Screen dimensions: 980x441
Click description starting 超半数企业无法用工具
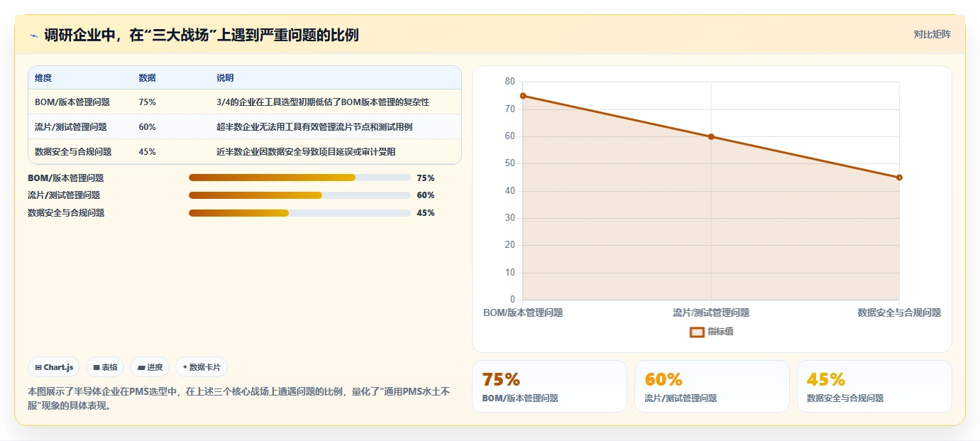(x=314, y=127)
